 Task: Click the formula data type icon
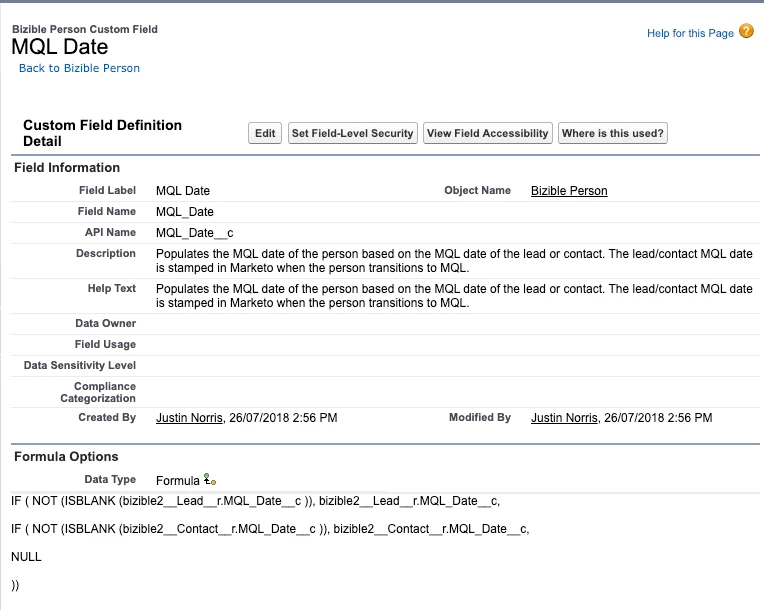coord(210,479)
